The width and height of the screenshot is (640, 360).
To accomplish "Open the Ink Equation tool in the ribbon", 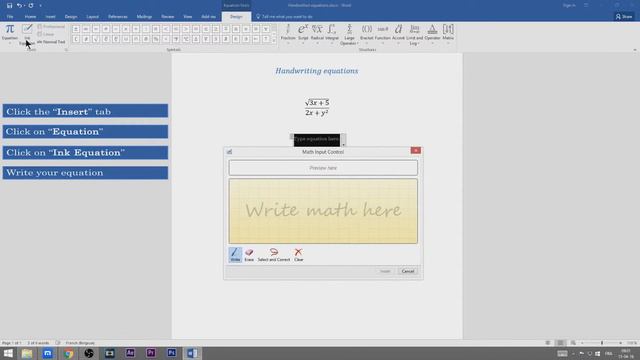I will 27,34.
